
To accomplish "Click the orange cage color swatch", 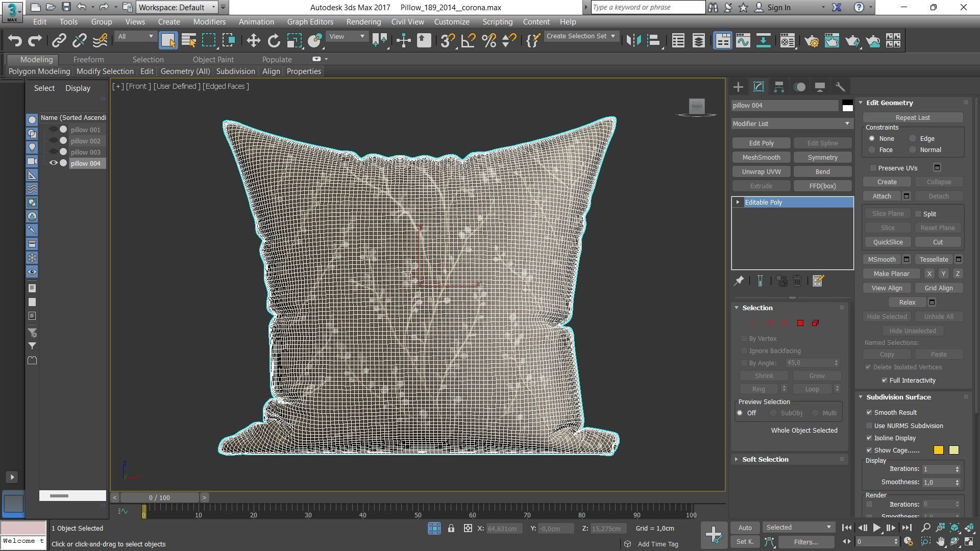I will point(938,450).
